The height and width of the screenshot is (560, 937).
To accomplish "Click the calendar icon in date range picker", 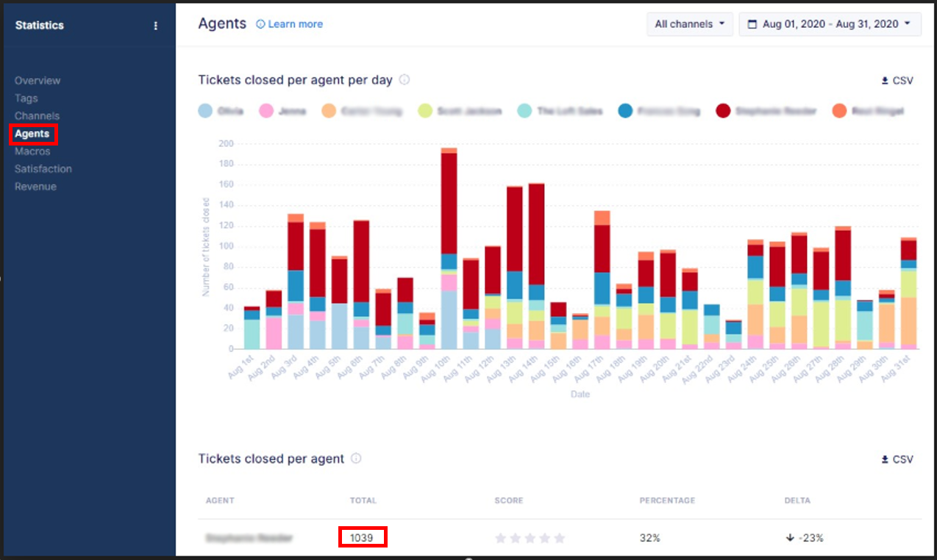I will click(752, 24).
